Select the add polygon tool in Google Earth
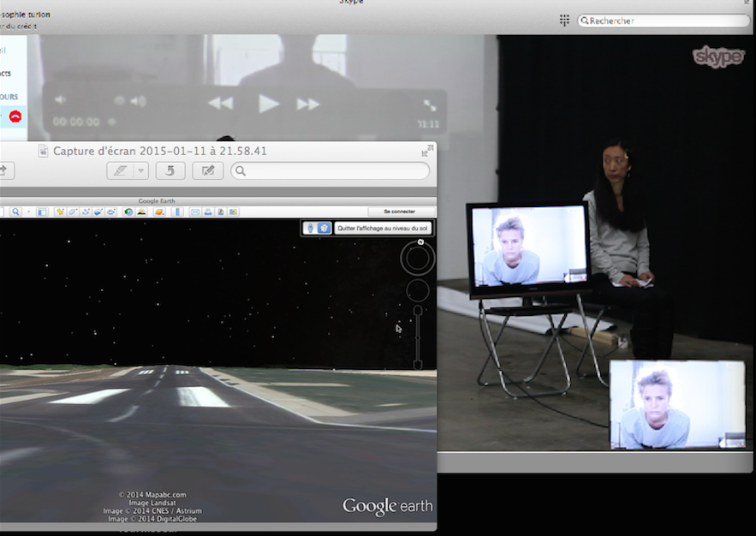The height and width of the screenshot is (536, 756). pyautogui.click(x=73, y=211)
